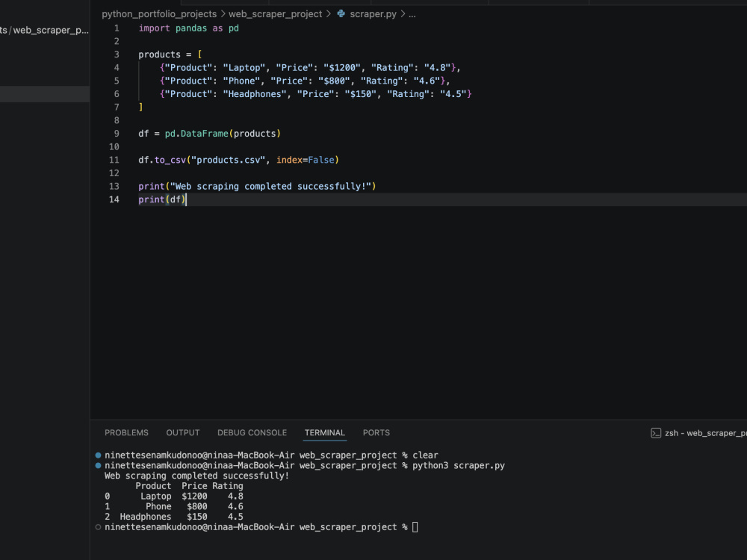Image resolution: width=747 pixels, height=560 pixels.
Task: Click the closing bracket on line 7
Action: 140,107
